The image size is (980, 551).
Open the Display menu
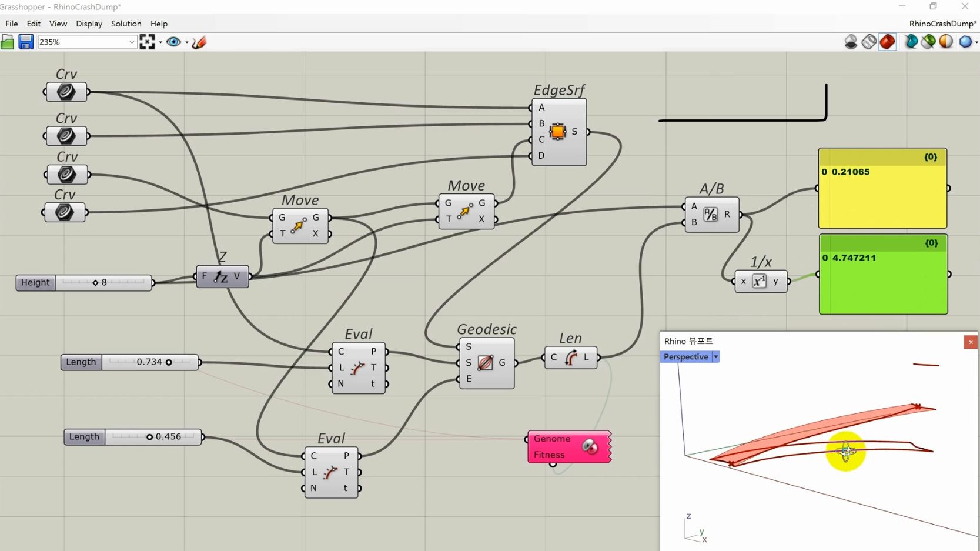(89, 24)
